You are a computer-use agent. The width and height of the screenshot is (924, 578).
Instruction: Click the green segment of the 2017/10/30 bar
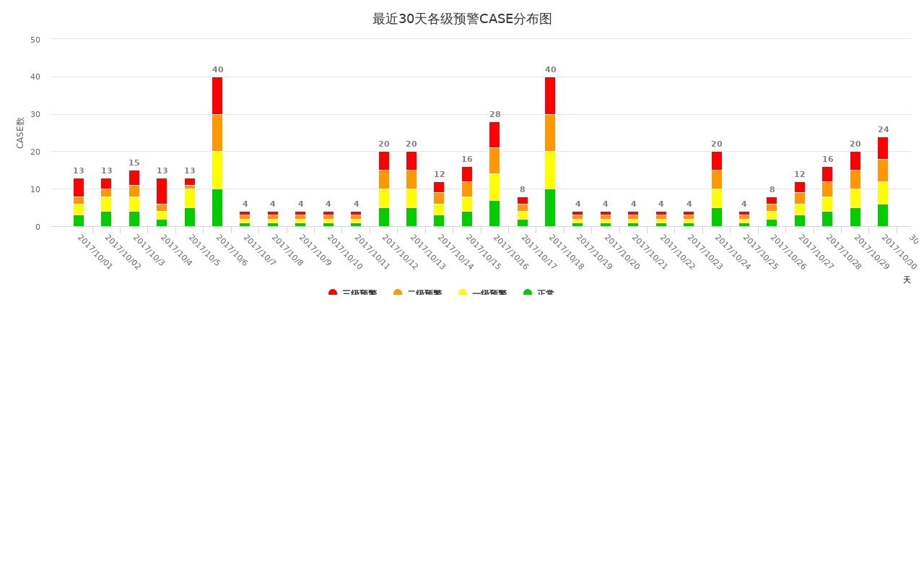tap(883, 215)
